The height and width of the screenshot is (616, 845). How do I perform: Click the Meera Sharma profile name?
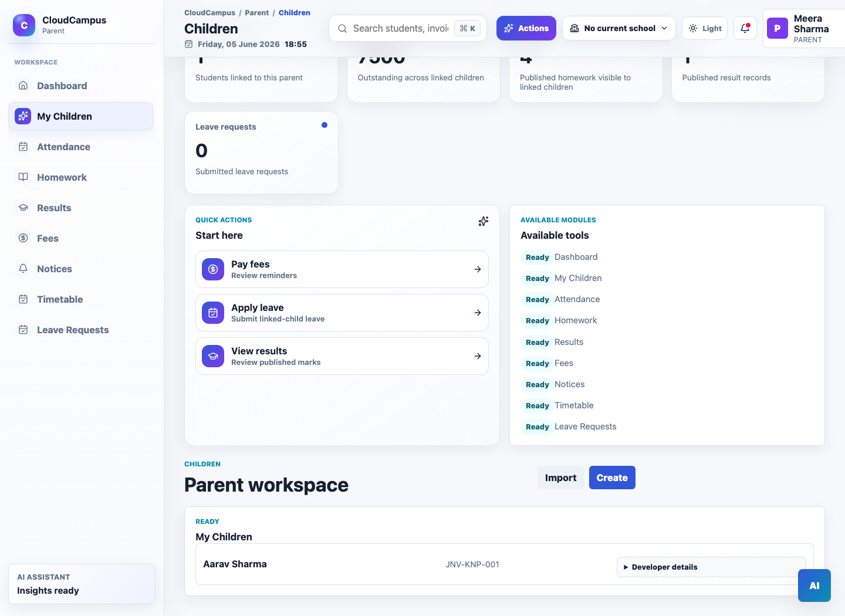(812, 24)
